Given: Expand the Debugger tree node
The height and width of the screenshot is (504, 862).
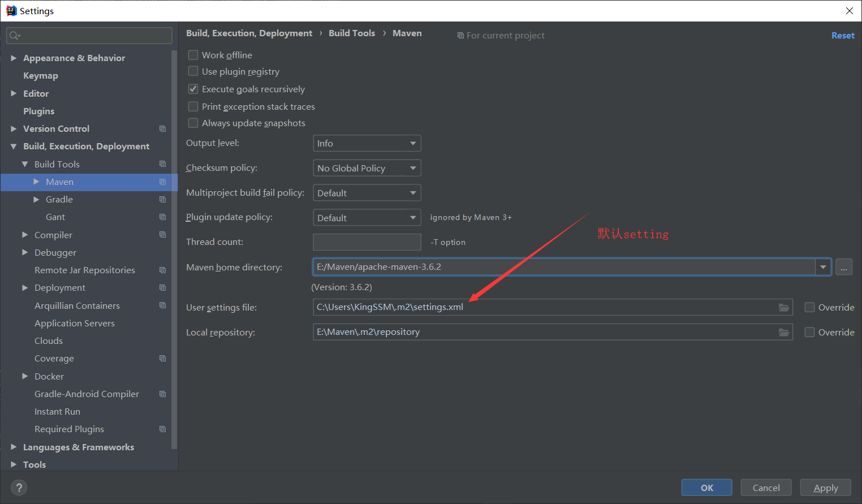Looking at the screenshot, I should click(x=25, y=252).
